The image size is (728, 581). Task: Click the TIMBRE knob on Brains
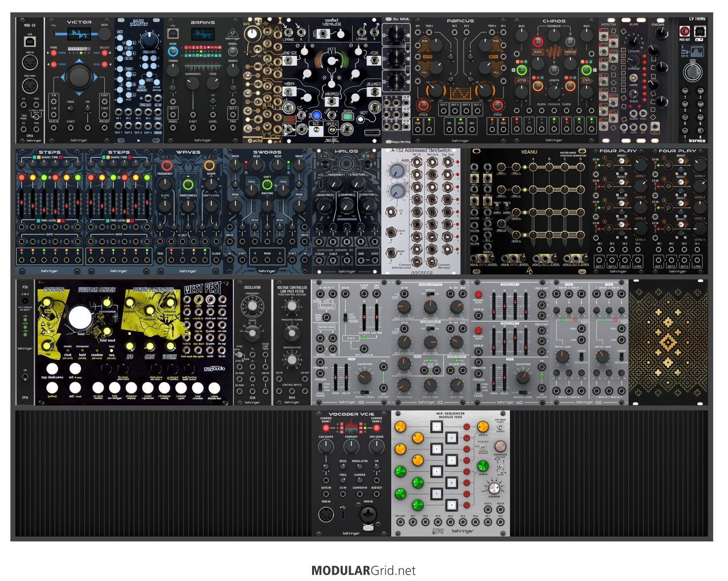[x=173, y=70]
